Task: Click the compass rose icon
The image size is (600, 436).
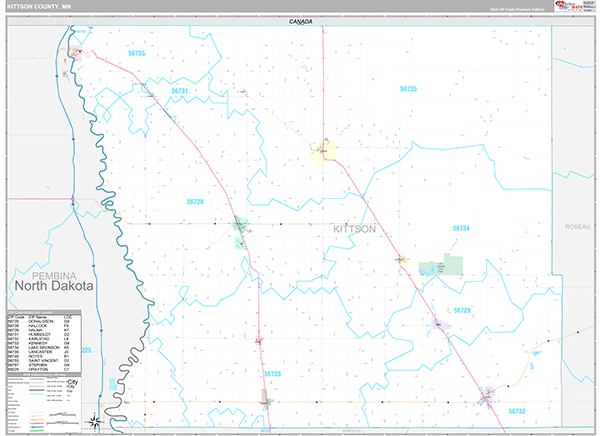Action: (x=93, y=421)
